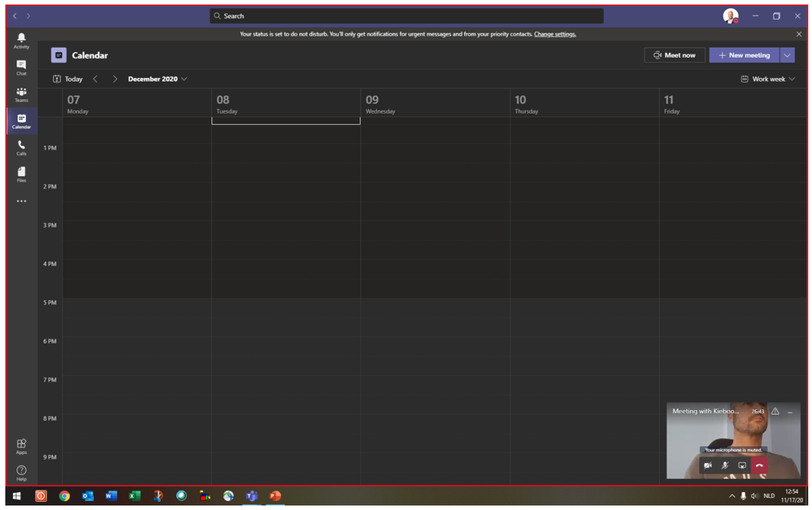The image size is (812, 510).
Task: Unmute microphone in the meeting mini window
Action: pyautogui.click(x=725, y=465)
